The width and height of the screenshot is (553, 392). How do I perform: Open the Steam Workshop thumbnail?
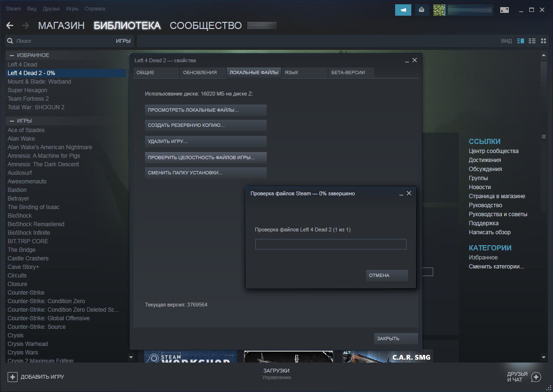click(190, 356)
